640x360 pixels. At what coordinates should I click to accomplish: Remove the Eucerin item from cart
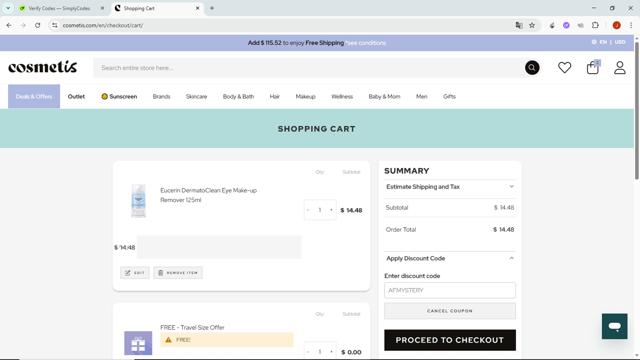(x=178, y=273)
